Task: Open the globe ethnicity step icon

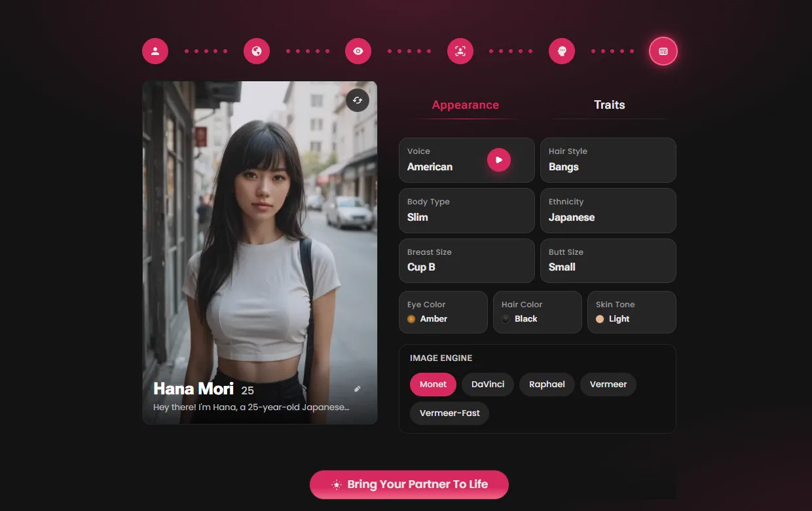Action: 257,51
